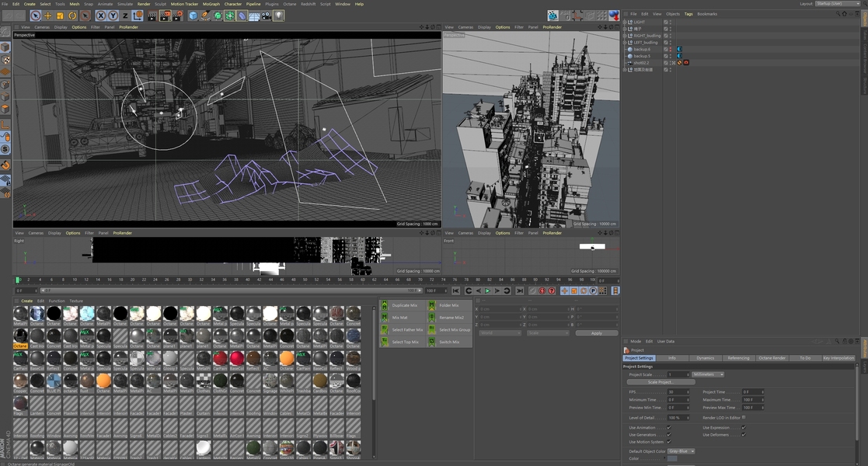Toggle the Use Generators checkbox
This screenshot has height=466, width=868.
point(669,434)
